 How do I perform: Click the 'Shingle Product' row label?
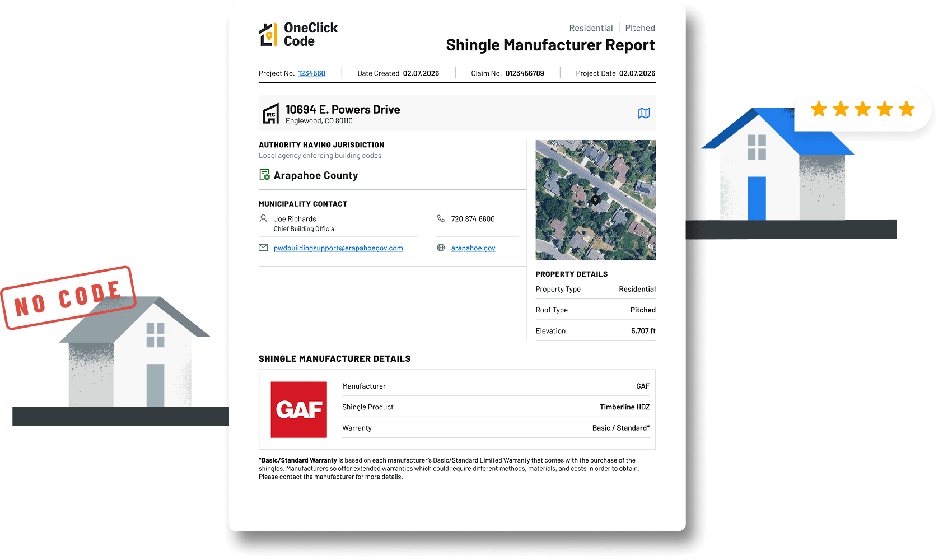368,407
